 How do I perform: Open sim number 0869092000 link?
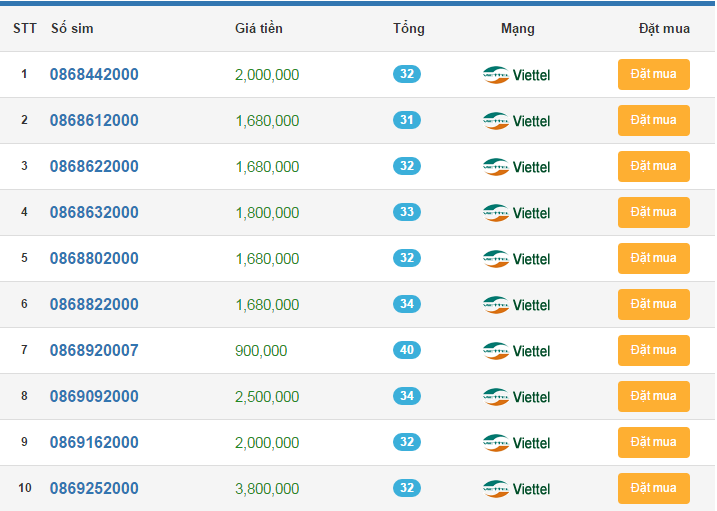(x=94, y=396)
